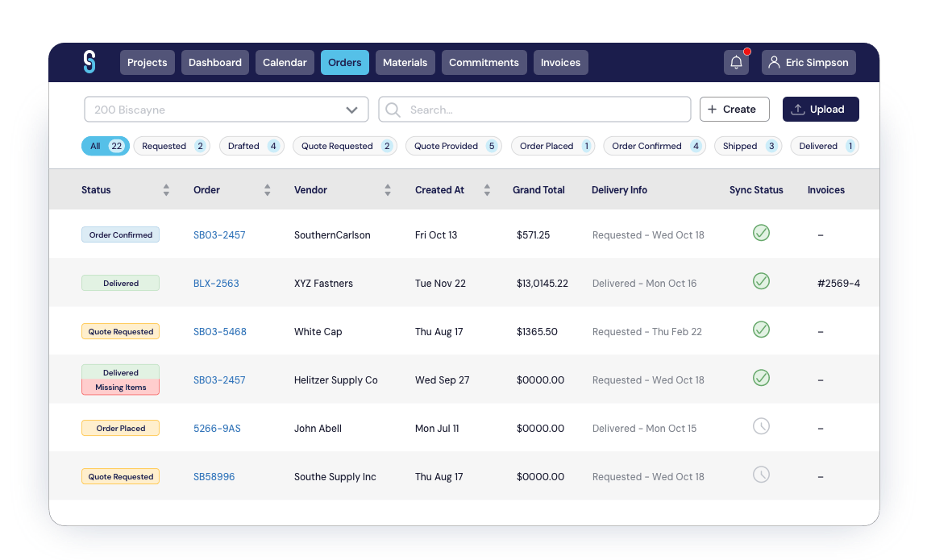Viewport: 927px width, 560px height.
Task: Open order BLX-2563 from XYZ Fastners
Action: pos(218,283)
